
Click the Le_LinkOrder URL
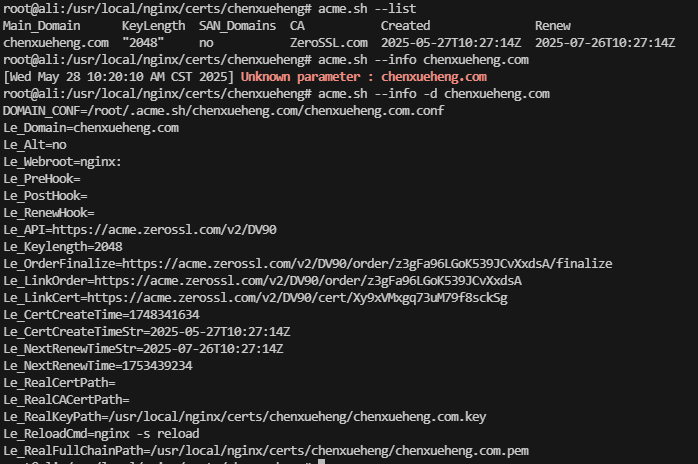click(308, 281)
